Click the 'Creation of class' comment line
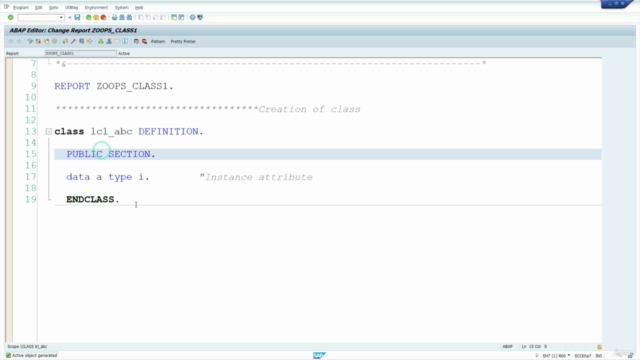 208,109
